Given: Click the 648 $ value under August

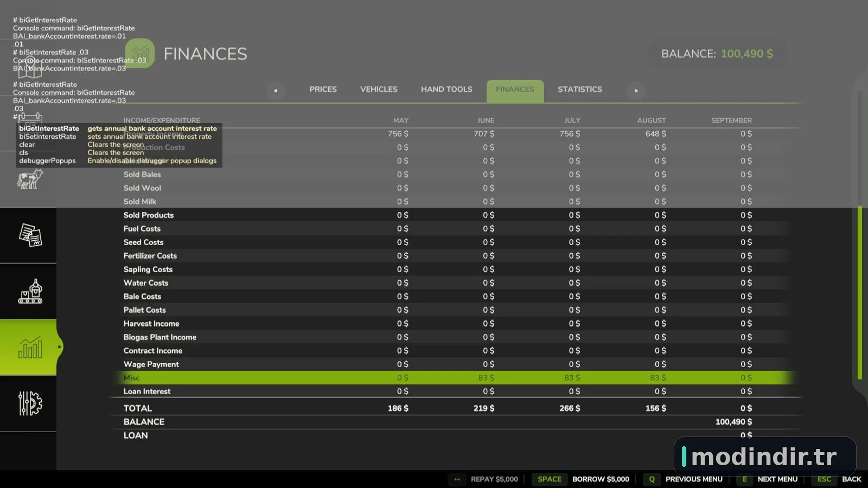Looking at the screenshot, I should [656, 134].
